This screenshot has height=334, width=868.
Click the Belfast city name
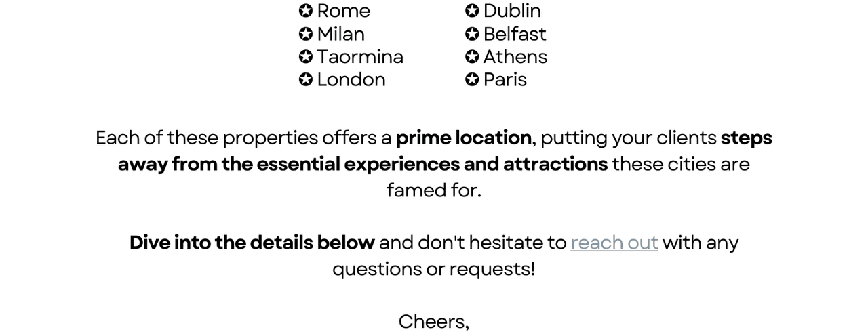(515, 34)
